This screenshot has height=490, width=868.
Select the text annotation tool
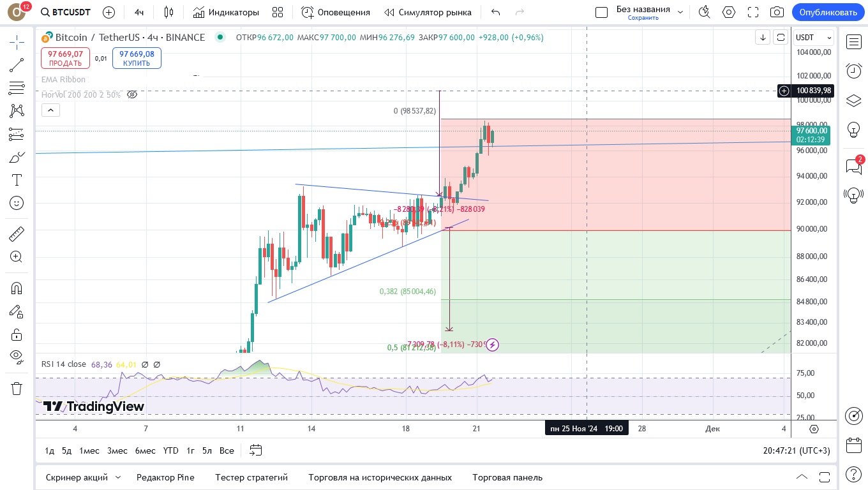tap(17, 180)
